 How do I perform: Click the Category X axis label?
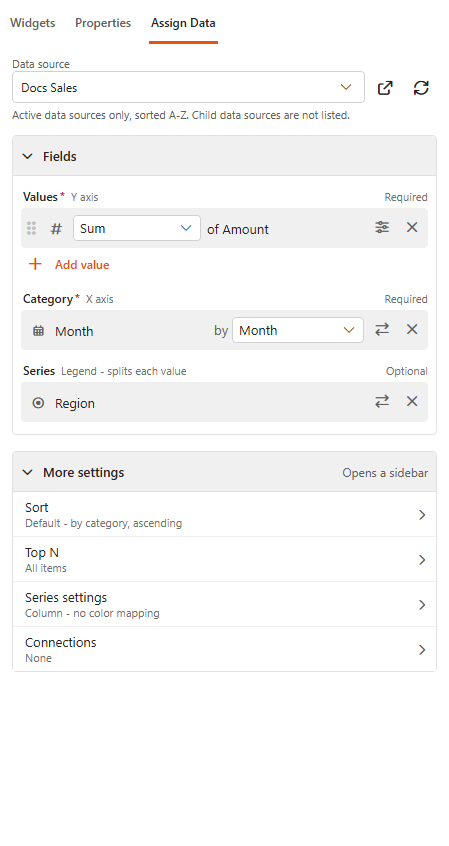click(68, 299)
